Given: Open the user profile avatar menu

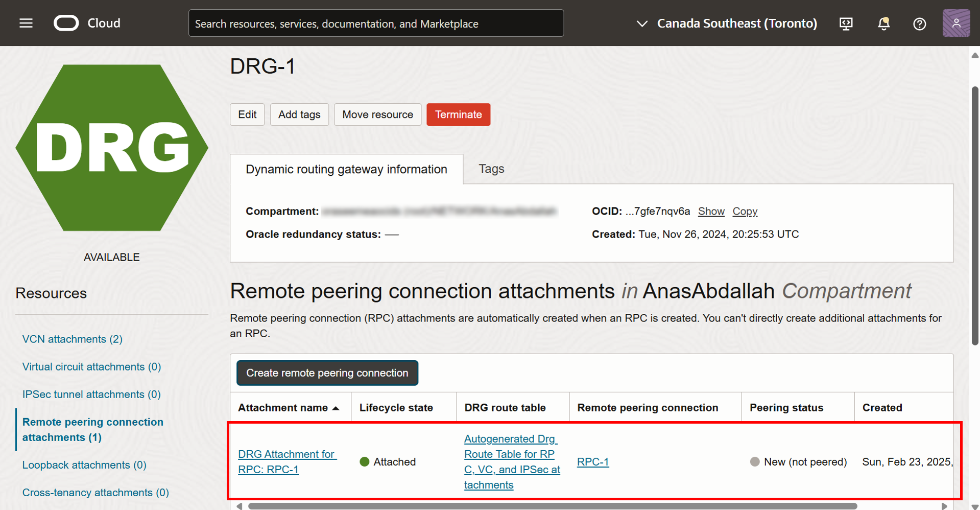Looking at the screenshot, I should [x=956, y=23].
